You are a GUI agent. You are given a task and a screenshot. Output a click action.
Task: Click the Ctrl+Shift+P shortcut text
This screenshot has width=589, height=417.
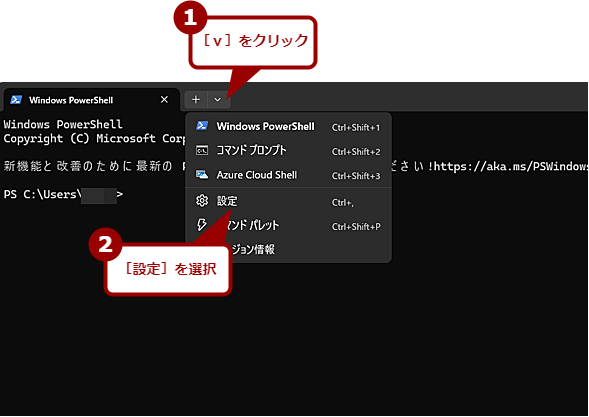(x=356, y=227)
